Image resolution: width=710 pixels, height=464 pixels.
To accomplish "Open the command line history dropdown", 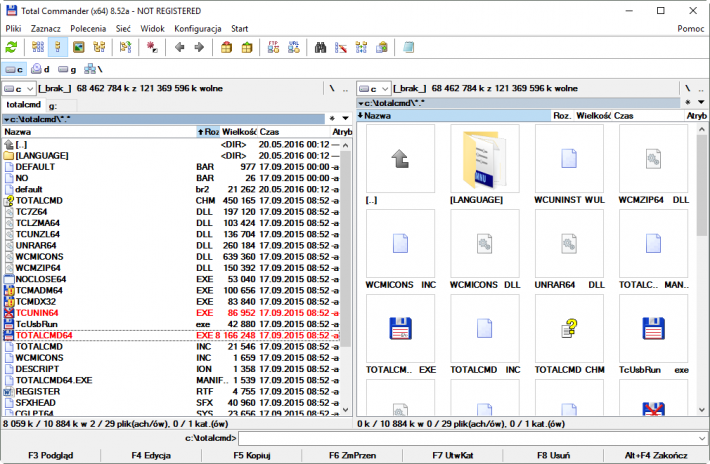I will (702, 438).
